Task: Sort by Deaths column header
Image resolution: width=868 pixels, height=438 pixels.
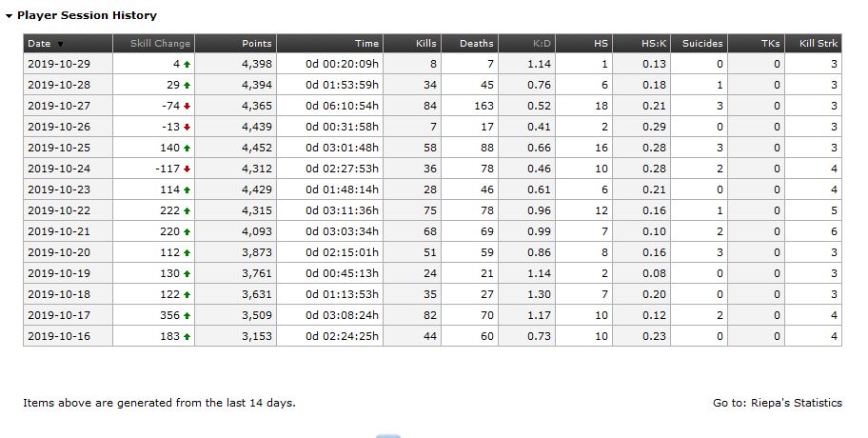Action: click(476, 43)
